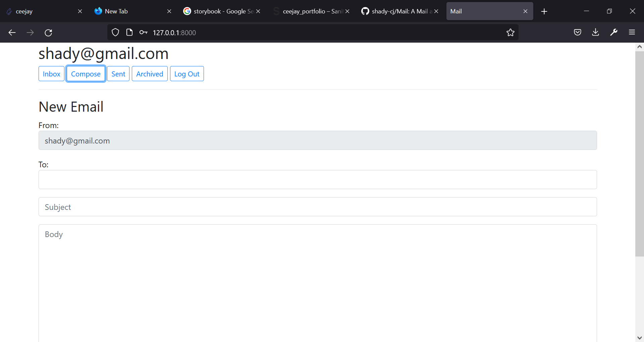Open a new browser tab
Screen dimensions: 644x342
point(544,11)
